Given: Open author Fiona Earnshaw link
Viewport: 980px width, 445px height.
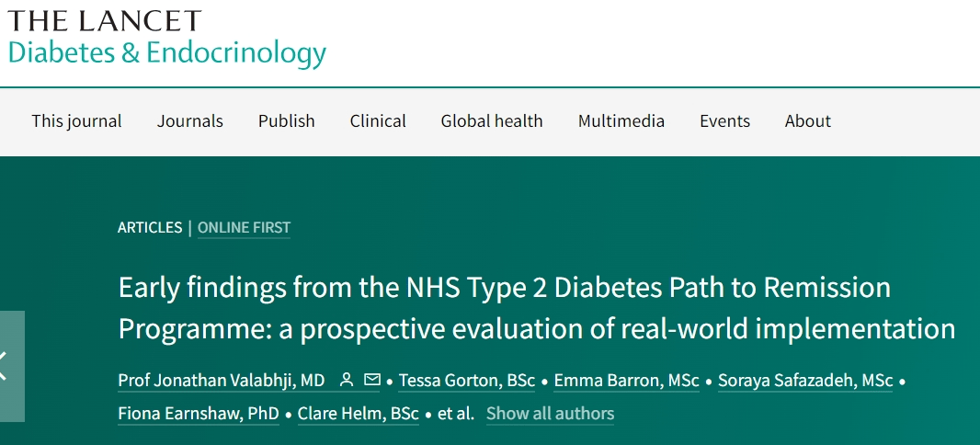Looking at the screenshot, I should pos(199,414).
